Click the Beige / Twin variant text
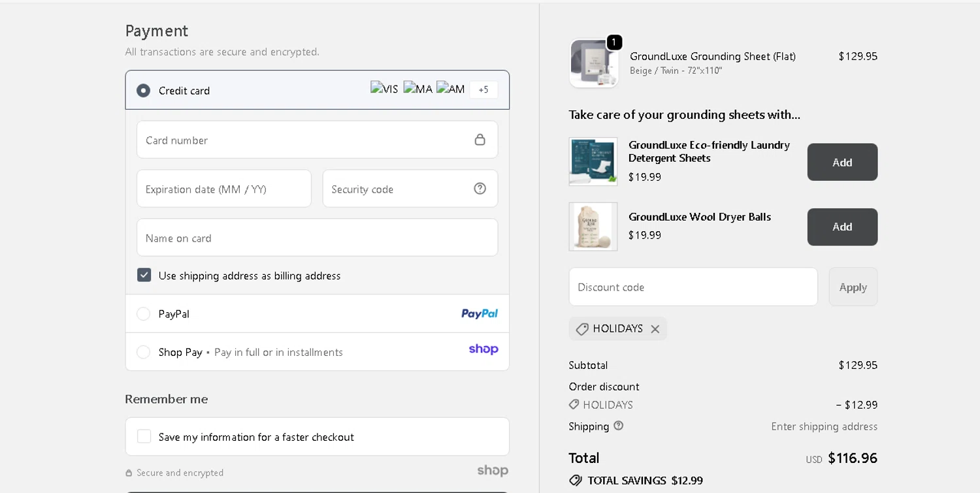Viewport: 980px width, 493px height. click(x=676, y=71)
